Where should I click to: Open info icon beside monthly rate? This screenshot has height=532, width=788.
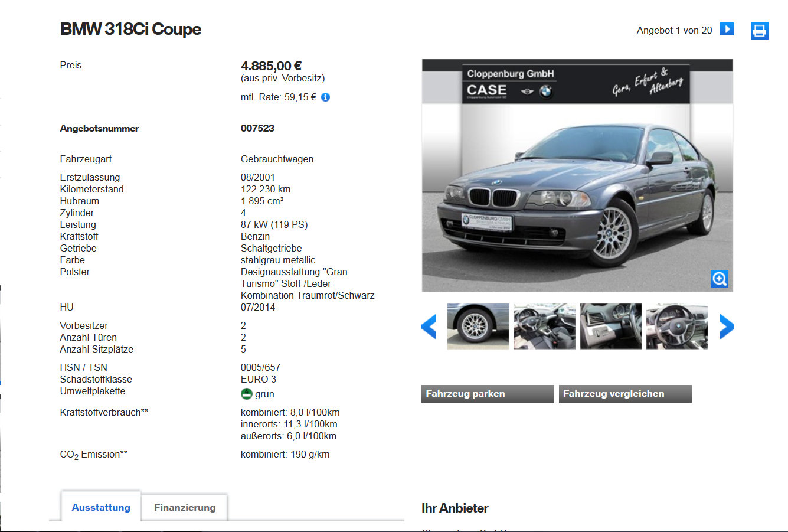[x=325, y=97]
